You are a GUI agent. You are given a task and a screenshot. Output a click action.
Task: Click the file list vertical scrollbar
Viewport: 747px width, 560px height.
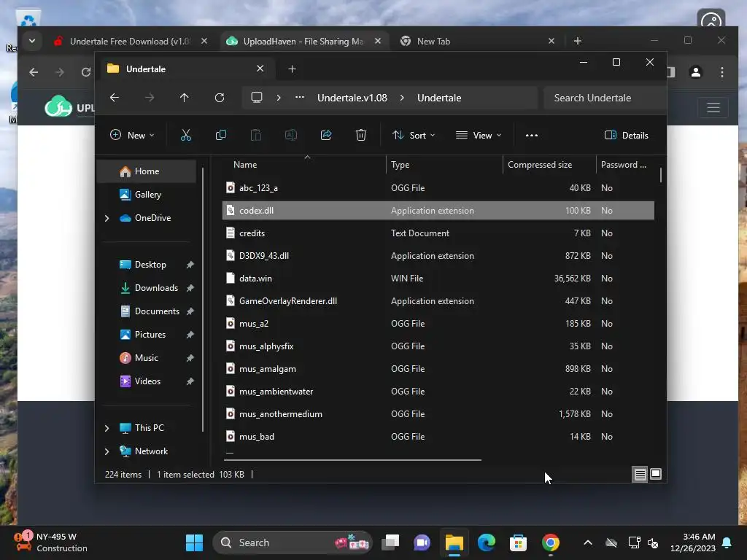point(661,175)
